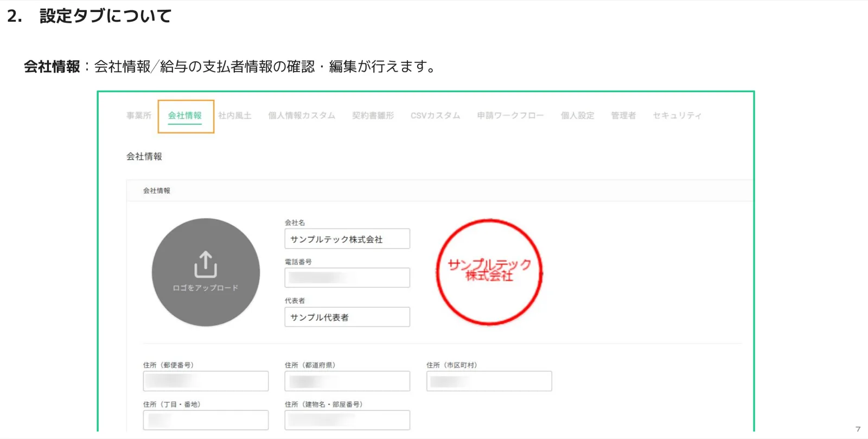
Task: Open the 事業所 tab
Action: [138, 116]
